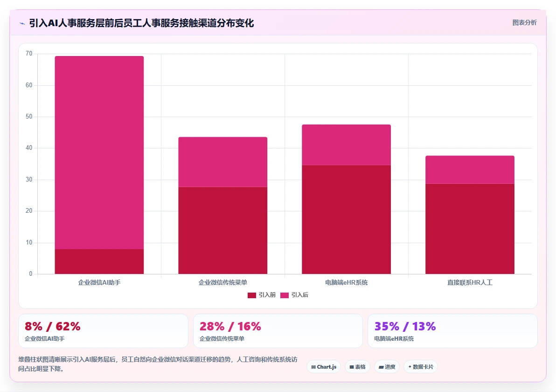Viewport: 556px width, 392px height.
Task: Click the 引入前 legend label
Action: coord(267,295)
